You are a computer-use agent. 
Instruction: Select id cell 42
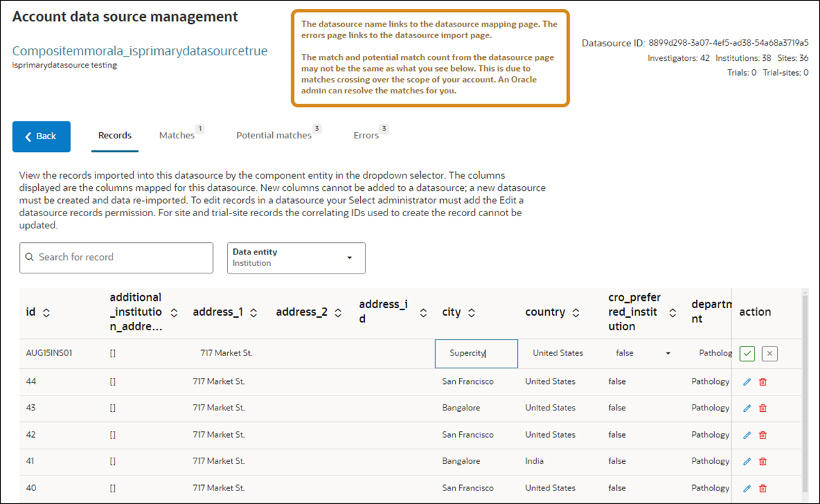31,435
